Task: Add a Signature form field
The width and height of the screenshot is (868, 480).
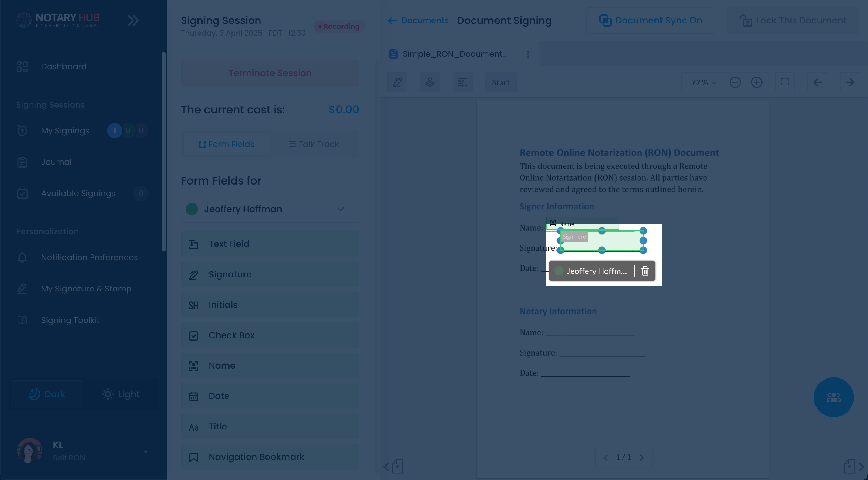Action: [270, 275]
